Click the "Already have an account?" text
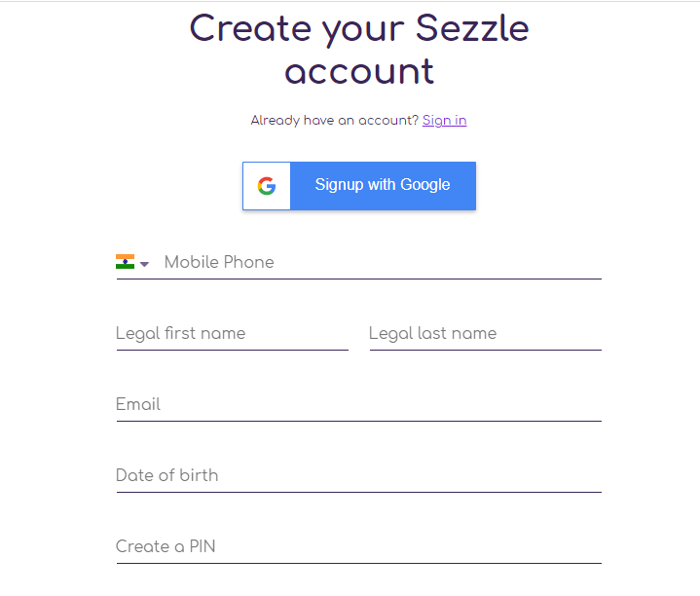The height and width of the screenshot is (596, 700). (334, 121)
